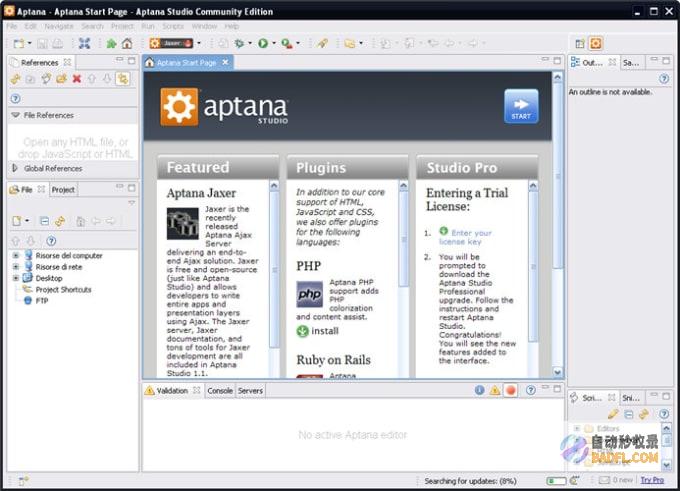Click the green Run play icon
Image resolution: width=680 pixels, height=491 pixels.
[x=263, y=43]
